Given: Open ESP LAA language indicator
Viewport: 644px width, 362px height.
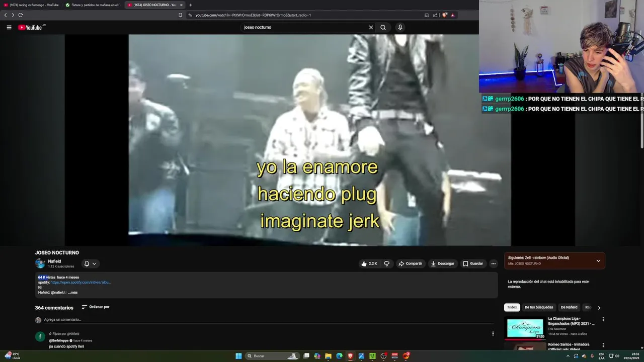Looking at the screenshot, I should click(602, 356).
